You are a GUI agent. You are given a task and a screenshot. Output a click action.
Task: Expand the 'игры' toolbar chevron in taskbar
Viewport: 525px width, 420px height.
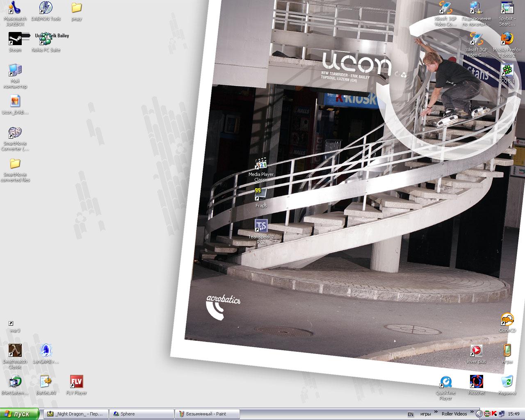coord(436,412)
